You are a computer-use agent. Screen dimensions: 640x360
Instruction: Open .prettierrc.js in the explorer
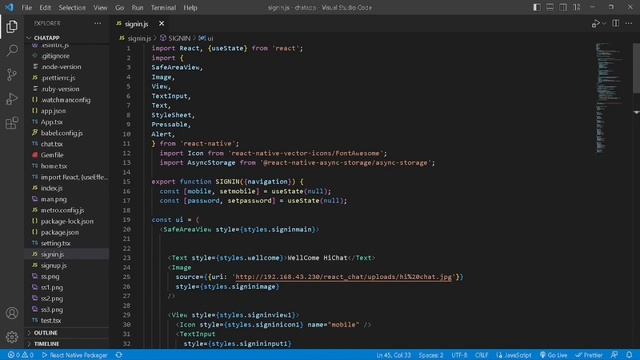pyautogui.click(x=58, y=78)
